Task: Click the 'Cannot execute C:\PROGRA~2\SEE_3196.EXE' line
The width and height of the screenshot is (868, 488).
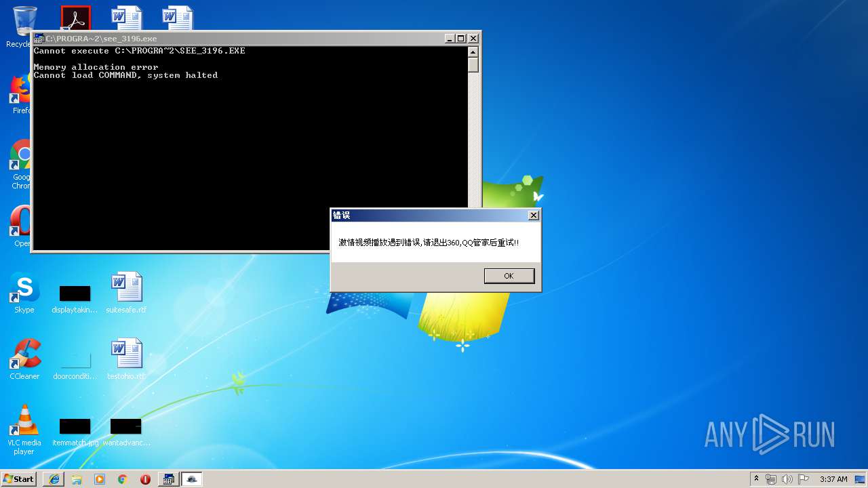Action: tap(139, 51)
